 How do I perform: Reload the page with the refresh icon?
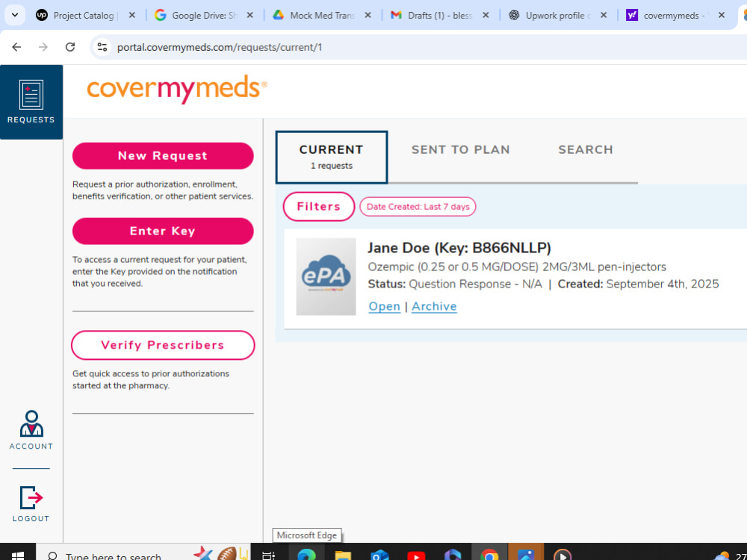pos(70,47)
